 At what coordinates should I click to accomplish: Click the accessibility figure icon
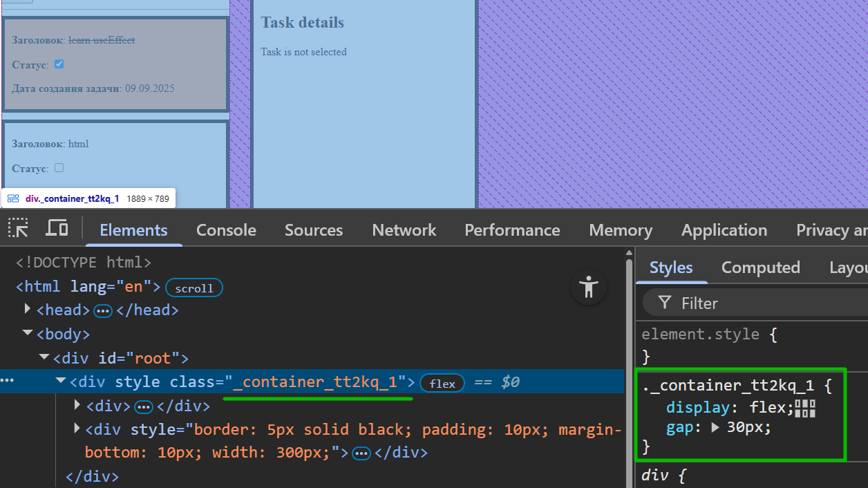click(x=589, y=286)
